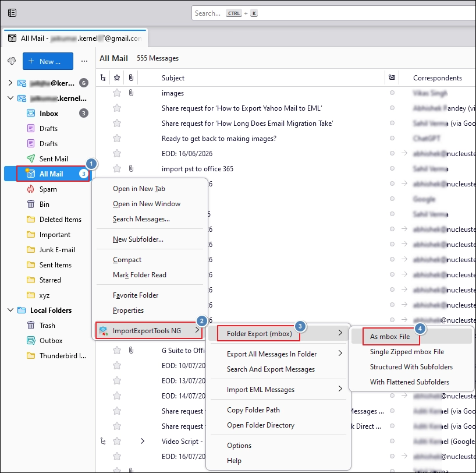Star the 'Video Script' message
This screenshot has height=473, width=476.
point(117,441)
